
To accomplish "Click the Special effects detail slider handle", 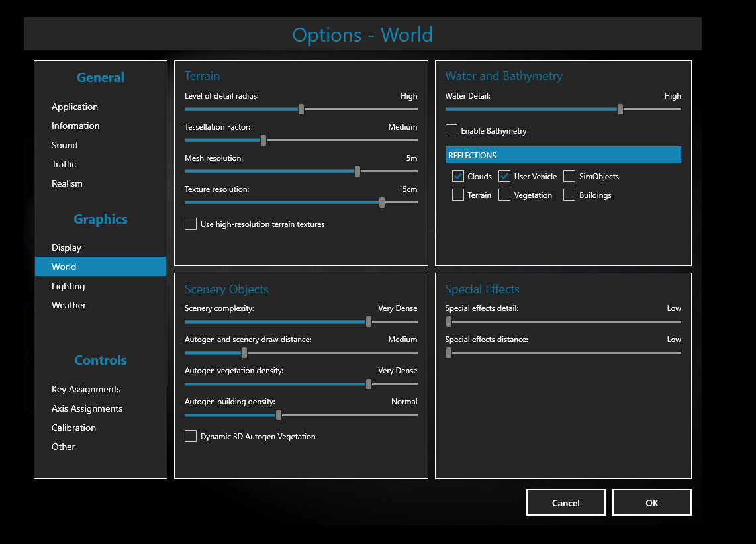I will [x=449, y=322].
